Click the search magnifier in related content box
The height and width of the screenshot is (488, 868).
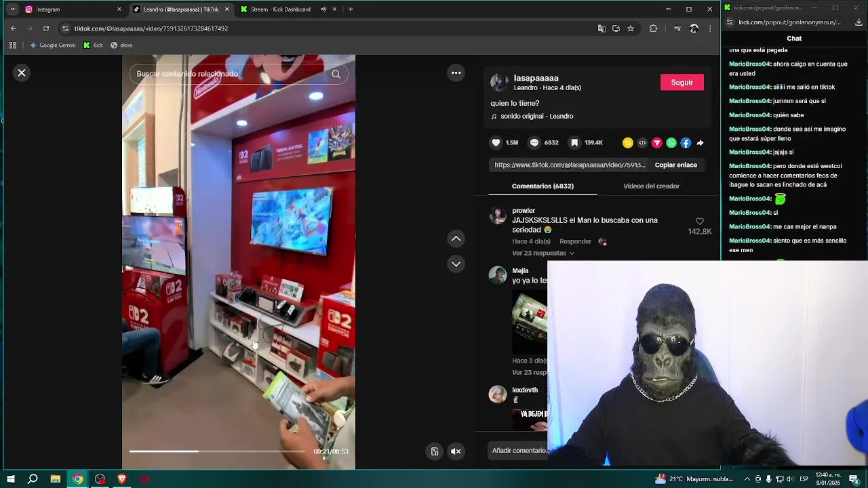(336, 74)
